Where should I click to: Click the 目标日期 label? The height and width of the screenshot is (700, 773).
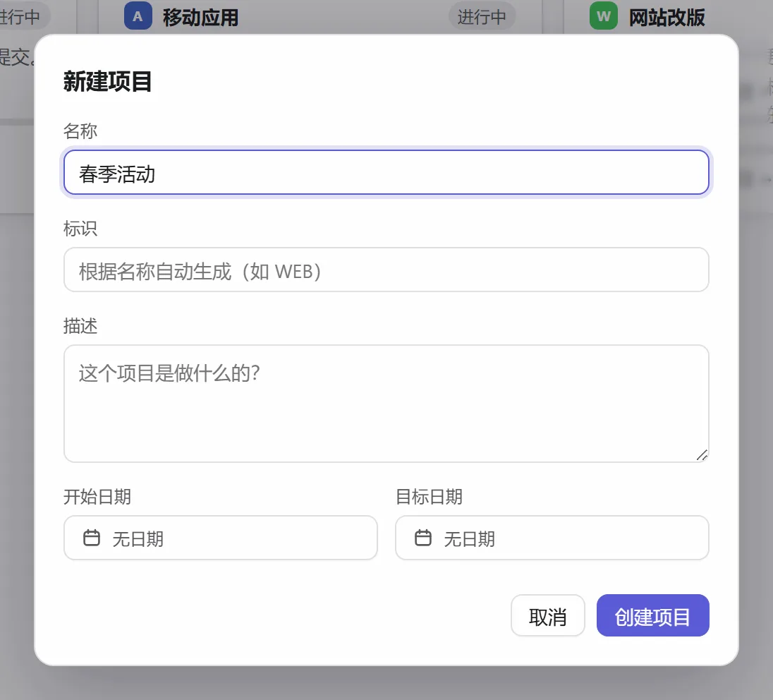tap(429, 497)
